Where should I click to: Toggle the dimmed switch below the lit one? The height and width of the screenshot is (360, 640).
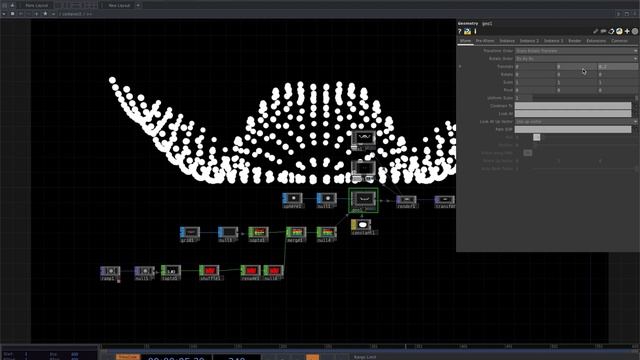528,153
